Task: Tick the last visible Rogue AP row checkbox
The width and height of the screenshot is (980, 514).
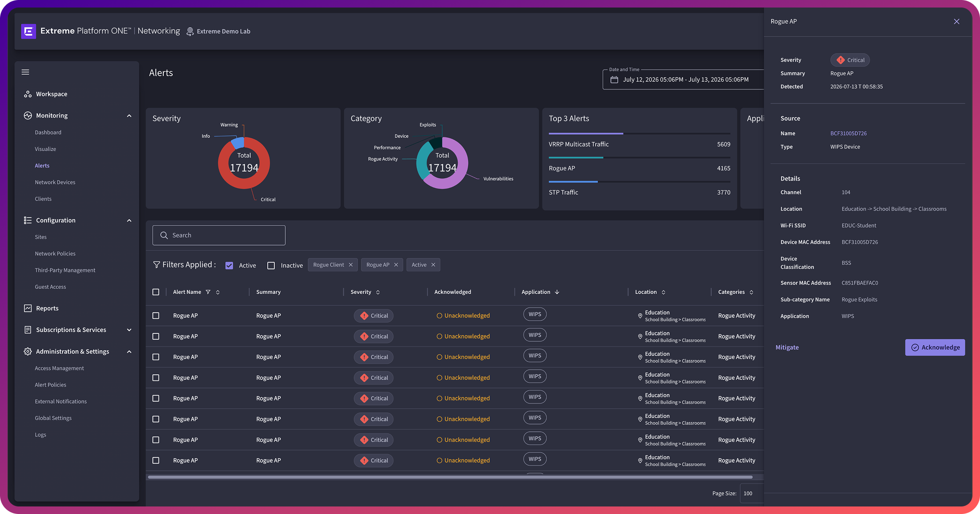Action: pyautogui.click(x=156, y=460)
